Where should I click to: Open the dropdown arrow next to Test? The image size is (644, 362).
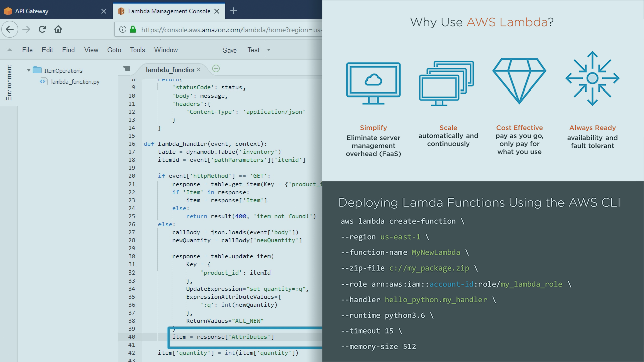click(x=268, y=50)
